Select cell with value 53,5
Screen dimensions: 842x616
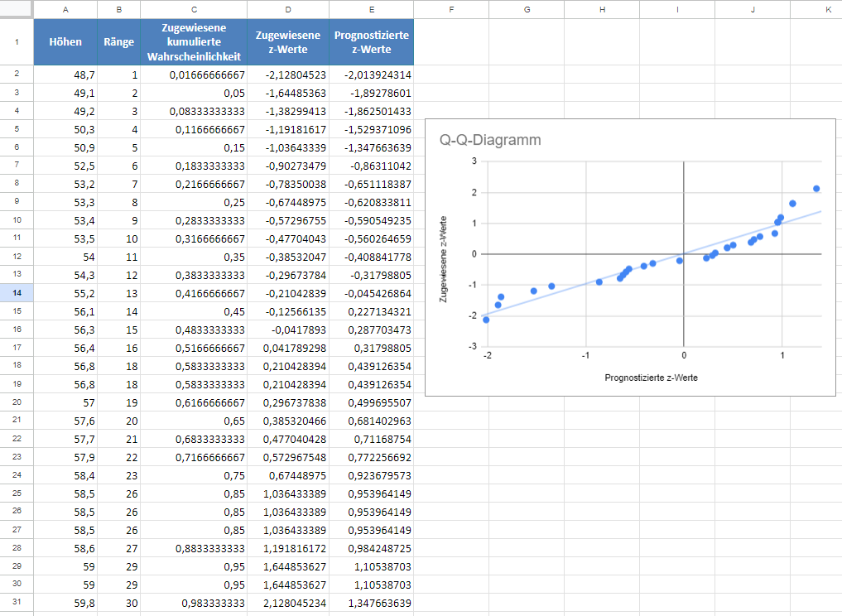(65, 239)
